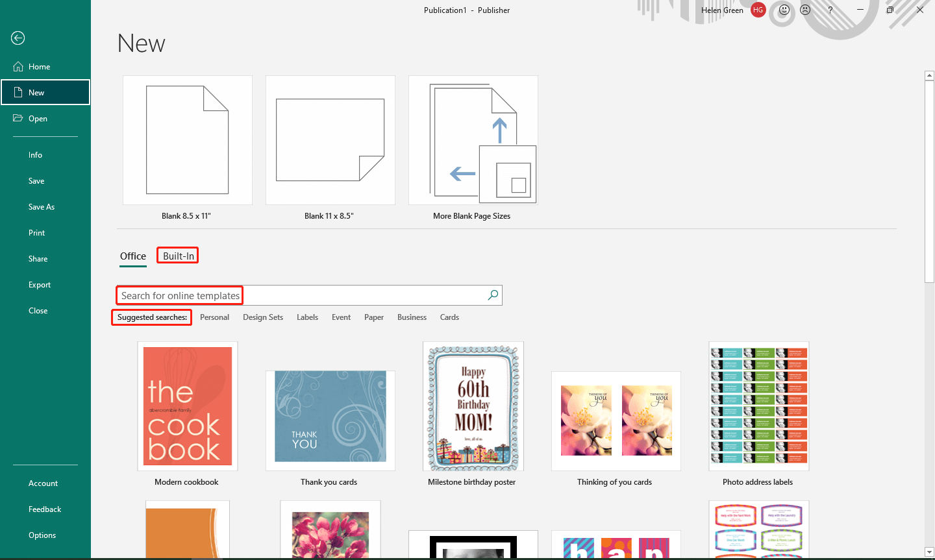Choose the Photo address labels template

tap(759, 406)
